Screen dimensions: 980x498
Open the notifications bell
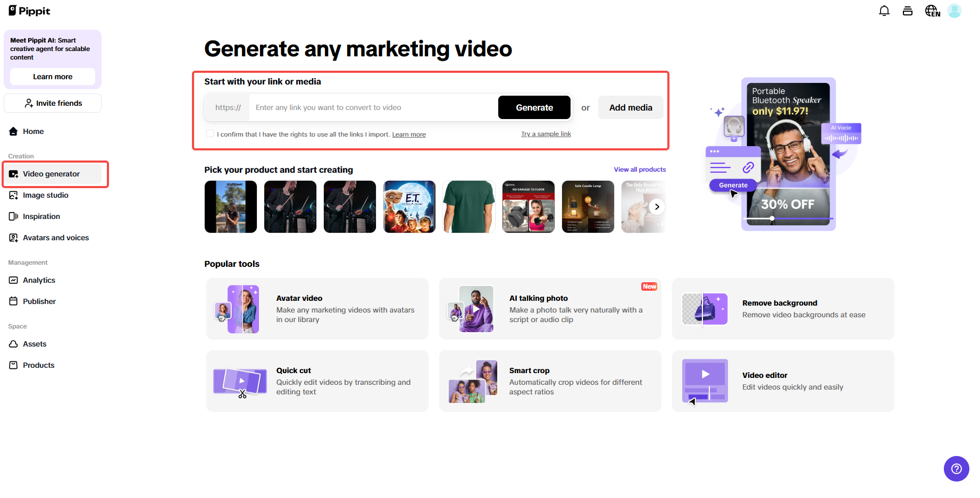click(884, 11)
